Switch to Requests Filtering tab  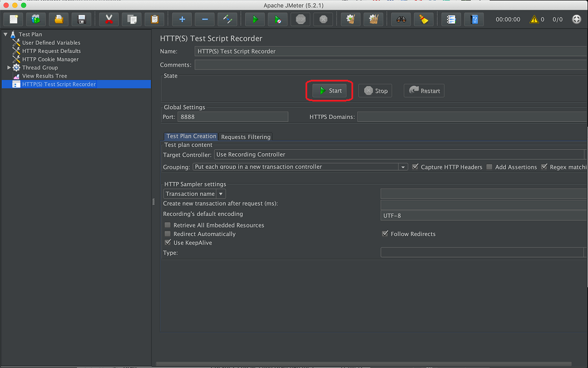(x=246, y=137)
